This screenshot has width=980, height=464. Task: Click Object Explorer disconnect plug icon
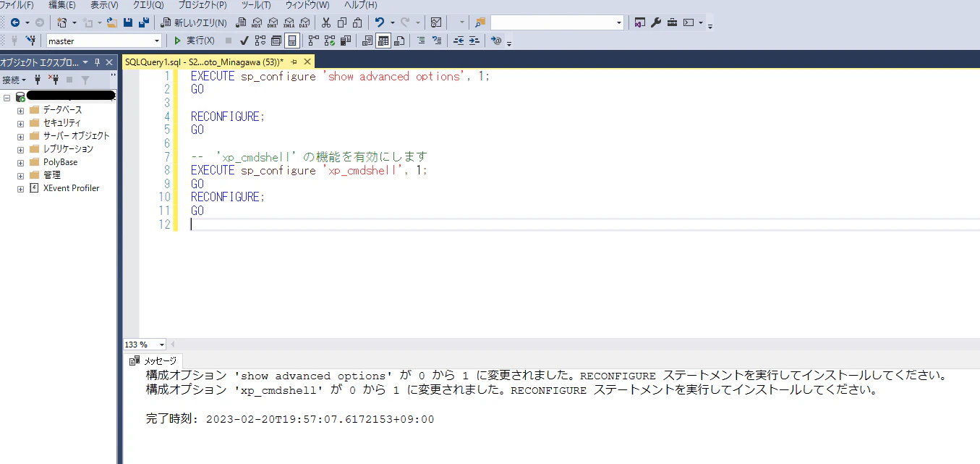click(54, 80)
